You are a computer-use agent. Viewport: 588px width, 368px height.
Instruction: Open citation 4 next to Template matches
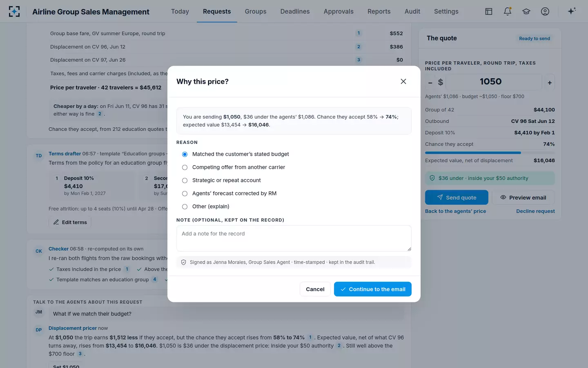(154, 279)
